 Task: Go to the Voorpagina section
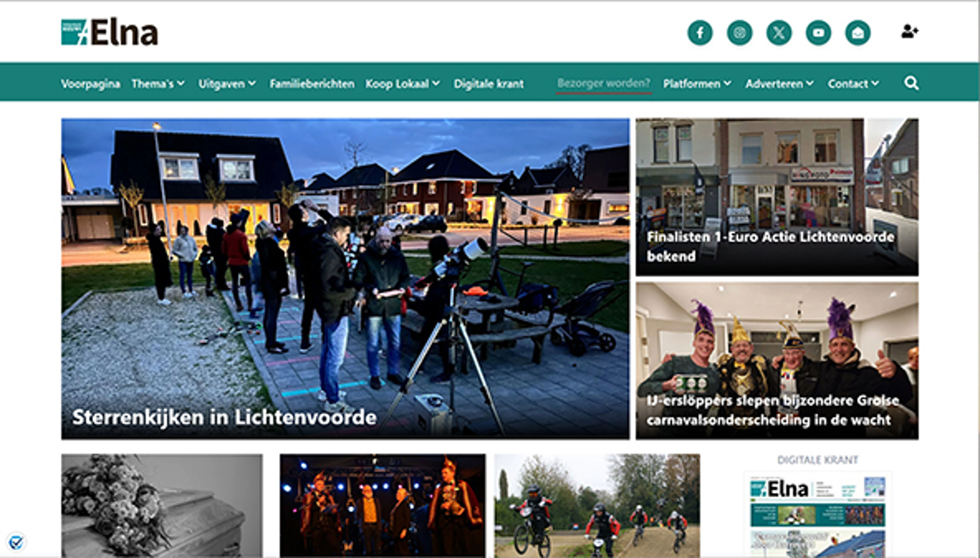point(91,83)
